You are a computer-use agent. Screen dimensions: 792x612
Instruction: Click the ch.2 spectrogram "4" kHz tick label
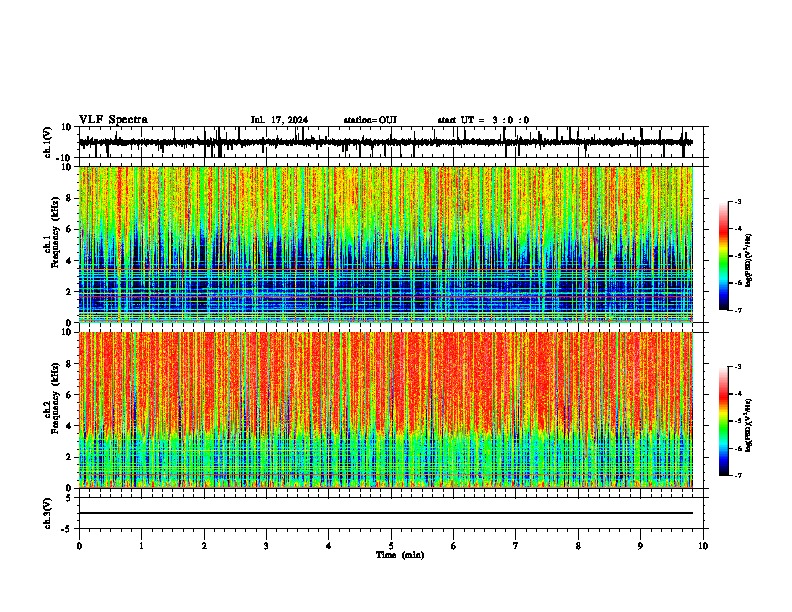[69, 426]
